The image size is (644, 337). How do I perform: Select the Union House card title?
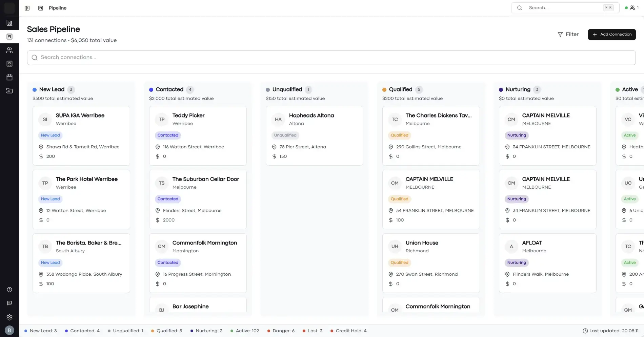[x=422, y=243]
